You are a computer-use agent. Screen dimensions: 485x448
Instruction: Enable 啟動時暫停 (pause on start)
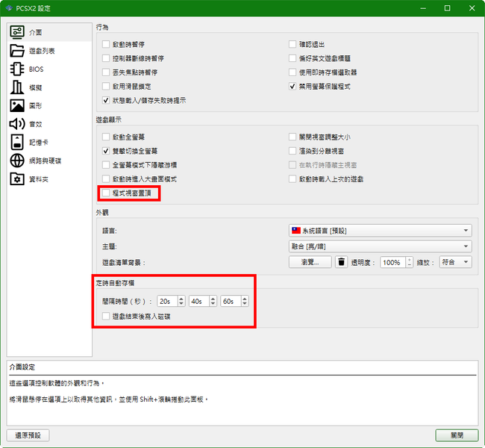(x=106, y=44)
